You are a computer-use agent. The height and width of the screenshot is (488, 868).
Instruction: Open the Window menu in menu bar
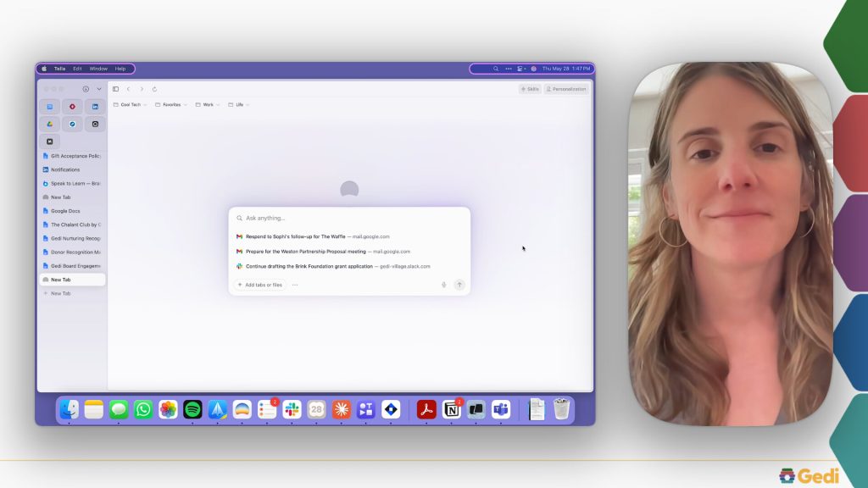pos(98,69)
